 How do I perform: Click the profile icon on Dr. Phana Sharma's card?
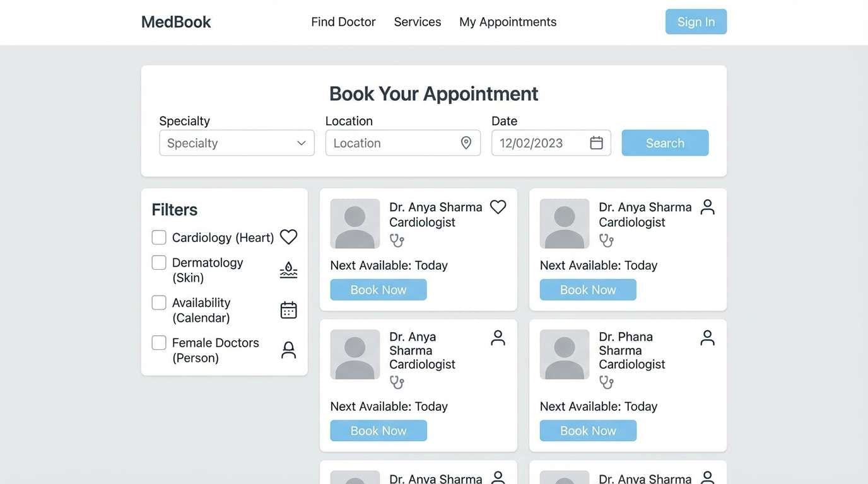point(707,337)
